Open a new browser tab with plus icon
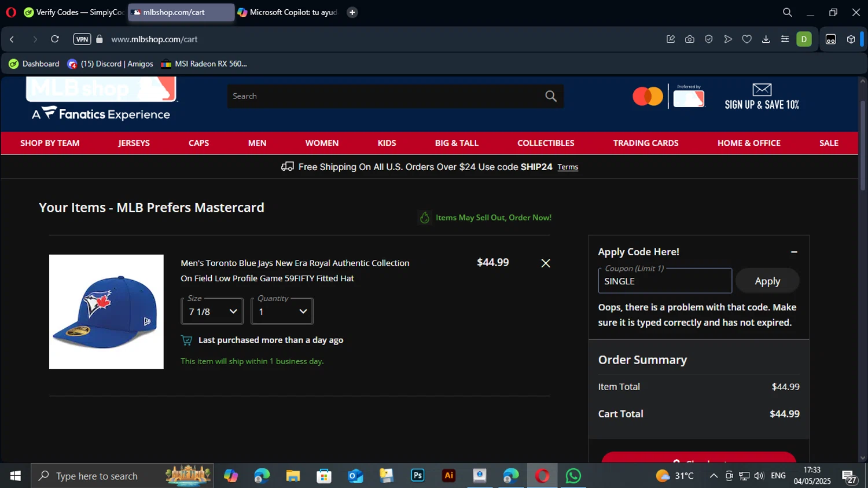 tap(352, 12)
